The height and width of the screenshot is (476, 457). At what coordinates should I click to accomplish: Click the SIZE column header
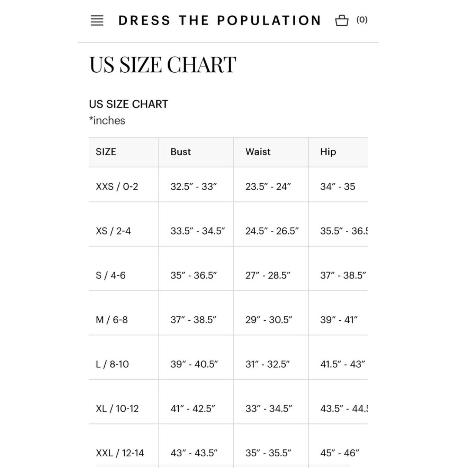coord(124,152)
